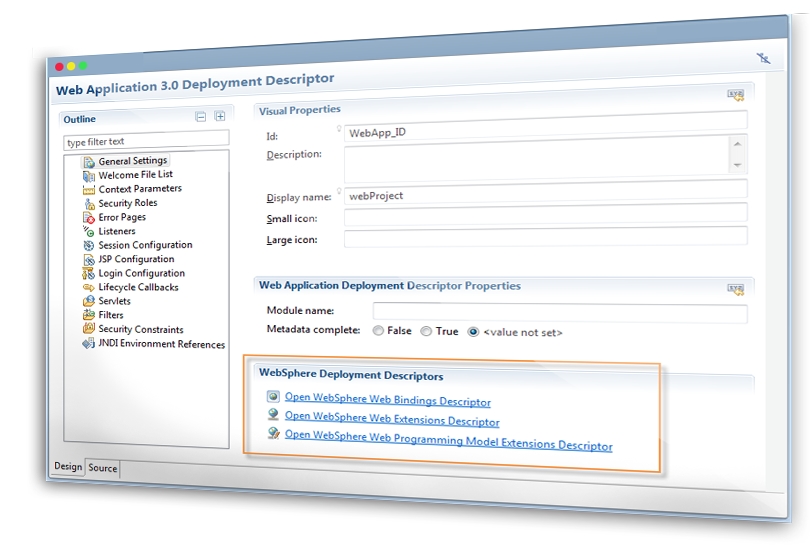Select Servlets in the Outline
Image resolution: width=810 pixels, height=556 pixels.
(115, 301)
